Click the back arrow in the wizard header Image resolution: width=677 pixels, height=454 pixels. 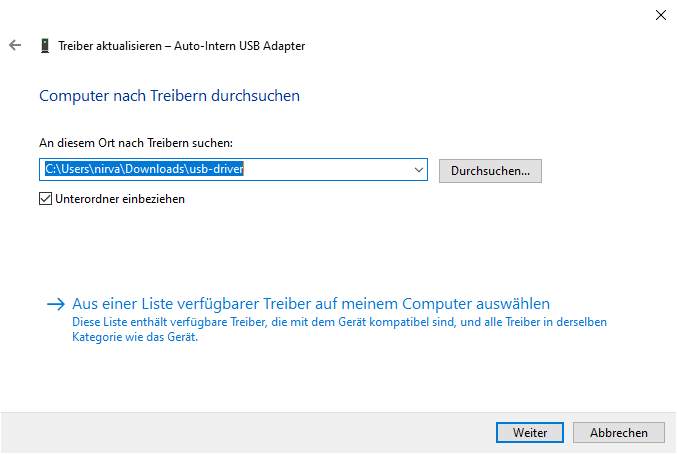14,46
